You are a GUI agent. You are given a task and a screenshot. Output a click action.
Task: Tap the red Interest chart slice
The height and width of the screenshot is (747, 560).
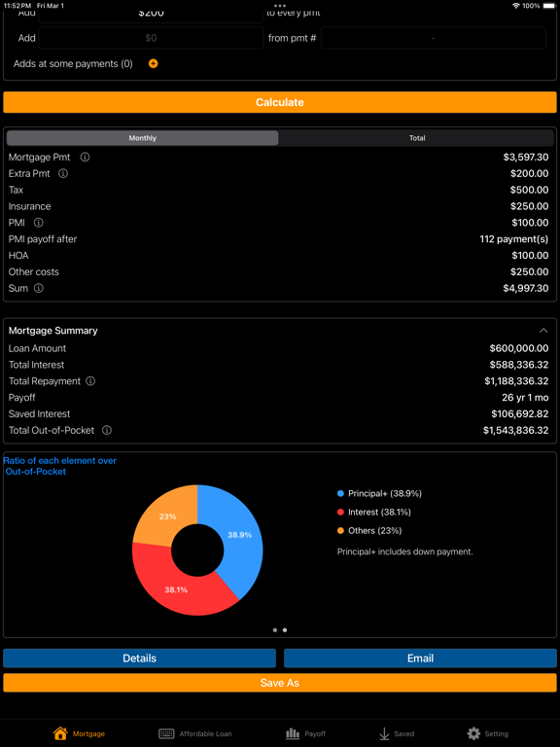[x=176, y=589]
